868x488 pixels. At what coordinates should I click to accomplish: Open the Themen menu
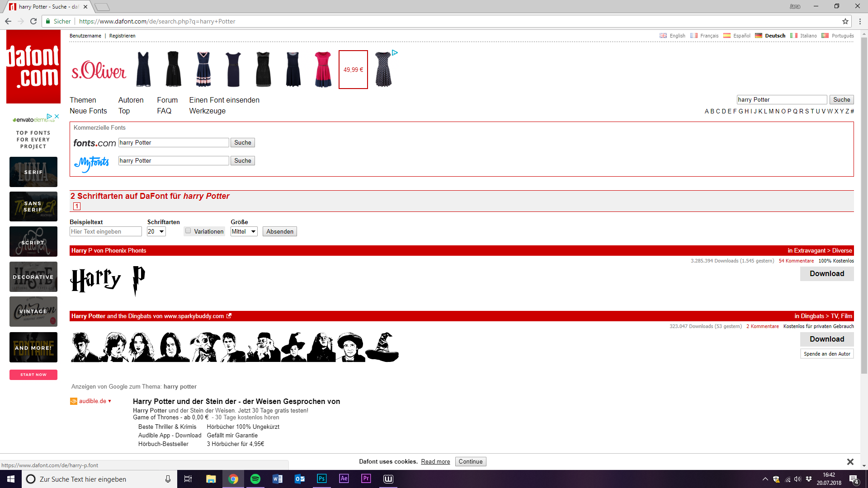click(x=83, y=100)
